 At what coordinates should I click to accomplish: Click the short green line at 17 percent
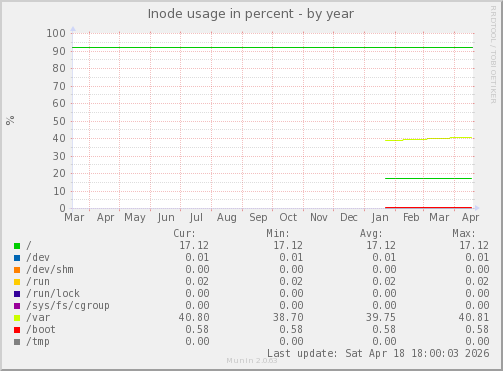[428, 179]
